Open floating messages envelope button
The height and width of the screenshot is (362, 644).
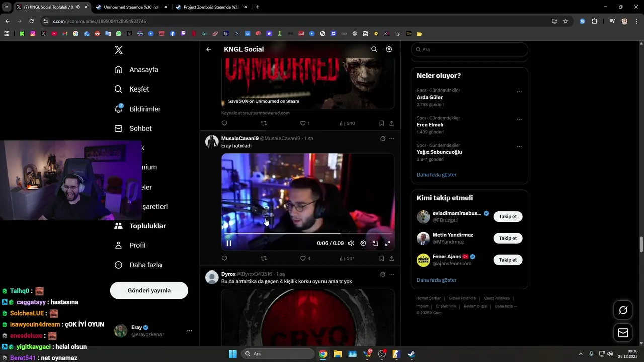click(x=623, y=333)
